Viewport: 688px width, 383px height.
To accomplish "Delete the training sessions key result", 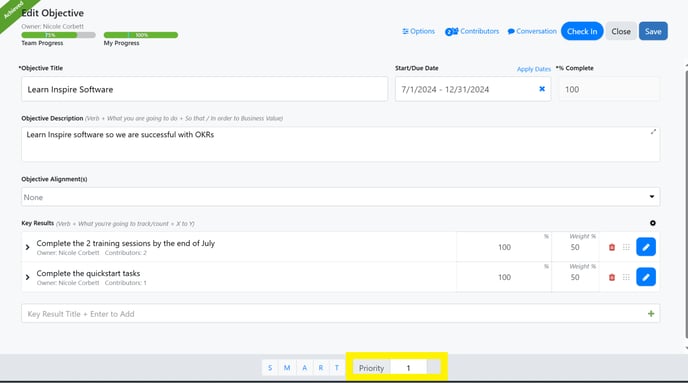I will pos(612,247).
